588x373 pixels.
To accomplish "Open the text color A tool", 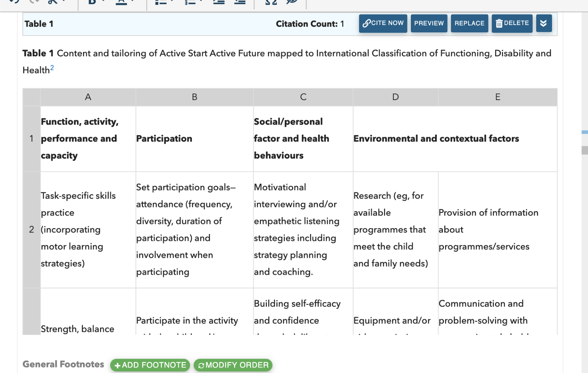I will click(121, 2).
